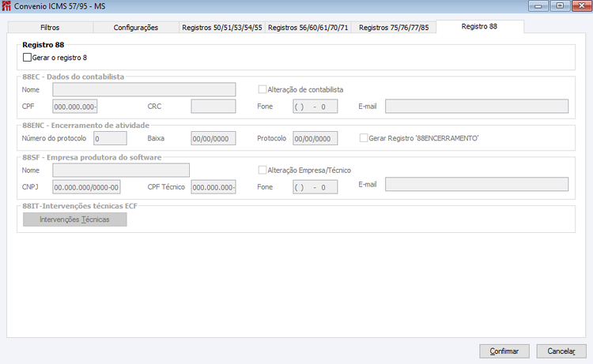Select the Baixa date field
The width and height of the screenshot is (593, 364).
[213, 138]
